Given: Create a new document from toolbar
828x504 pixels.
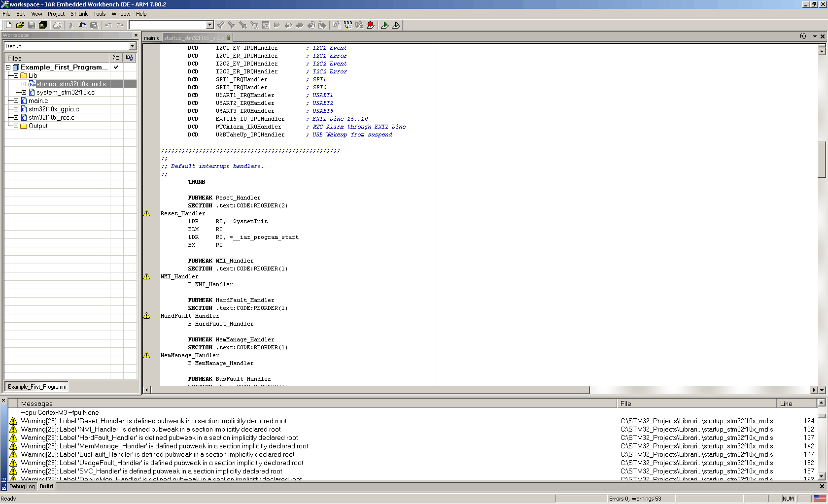Looking at the screenshot, I should tap(8, 25).
